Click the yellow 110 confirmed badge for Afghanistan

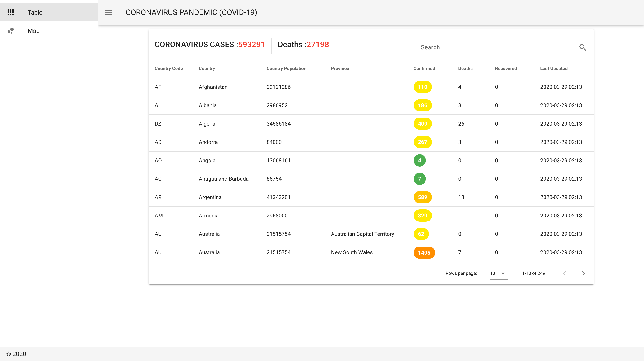(422, 87)
